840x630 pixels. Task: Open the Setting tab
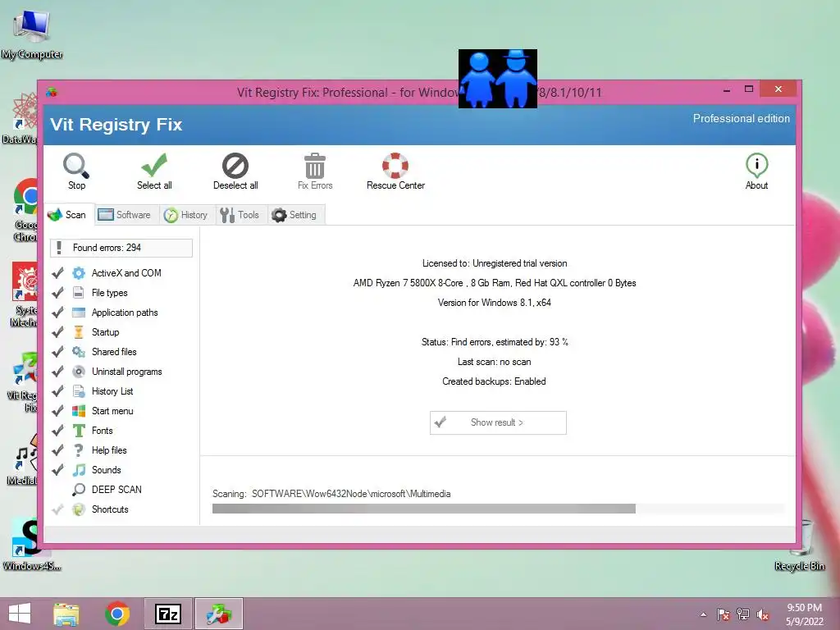294,215
